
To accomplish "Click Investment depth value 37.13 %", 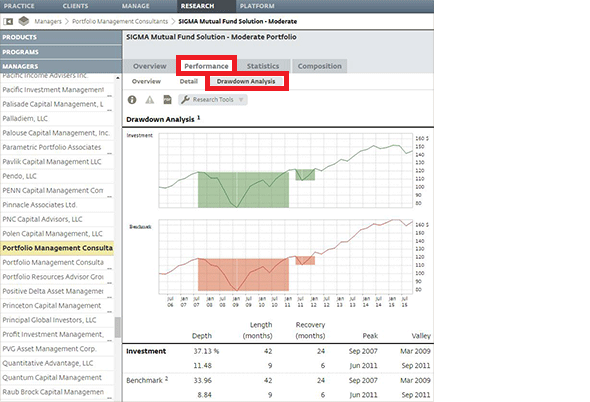I will click(x=206, y=351).
